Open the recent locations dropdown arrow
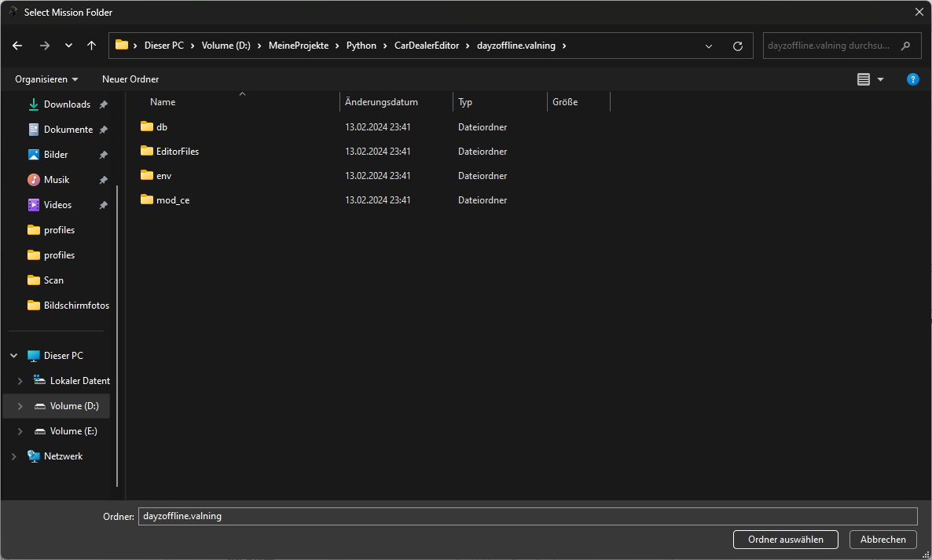 68,46
